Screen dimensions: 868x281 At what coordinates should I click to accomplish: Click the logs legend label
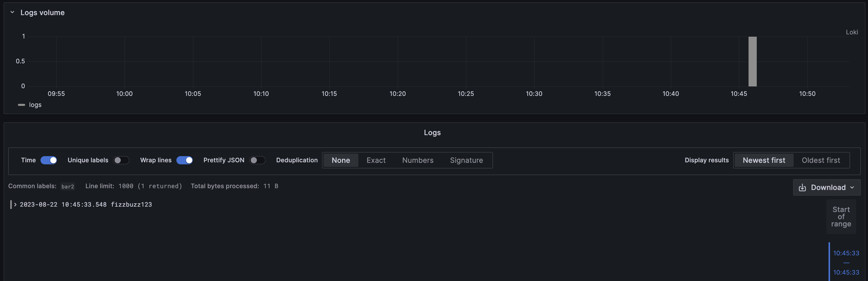click(35, 105)
